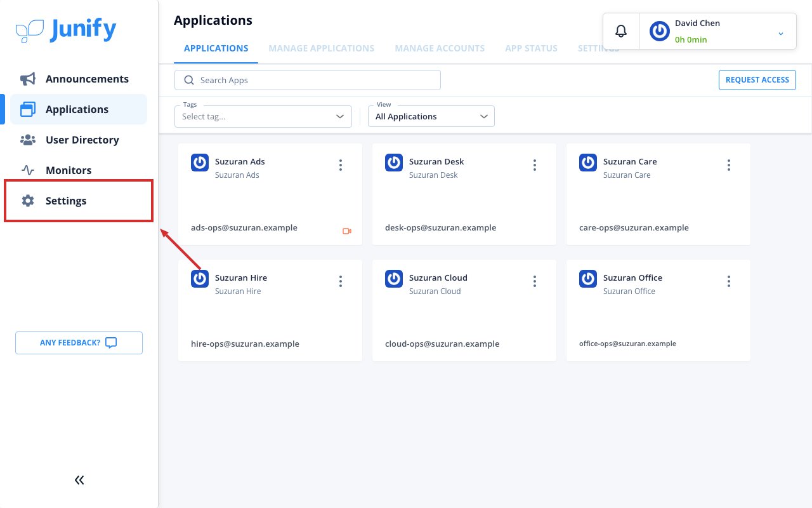Open Suzuran Cloud three-dot menu
This screenshot has width=812, height=508.
(535, 281)
